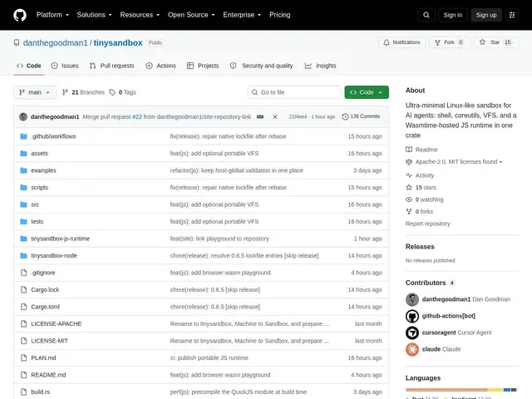Open the README.md file
532x399 pixels.
click(48, 375)
